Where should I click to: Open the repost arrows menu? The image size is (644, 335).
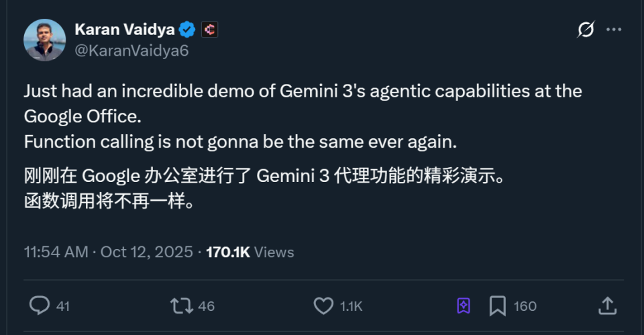pos(180,306)
